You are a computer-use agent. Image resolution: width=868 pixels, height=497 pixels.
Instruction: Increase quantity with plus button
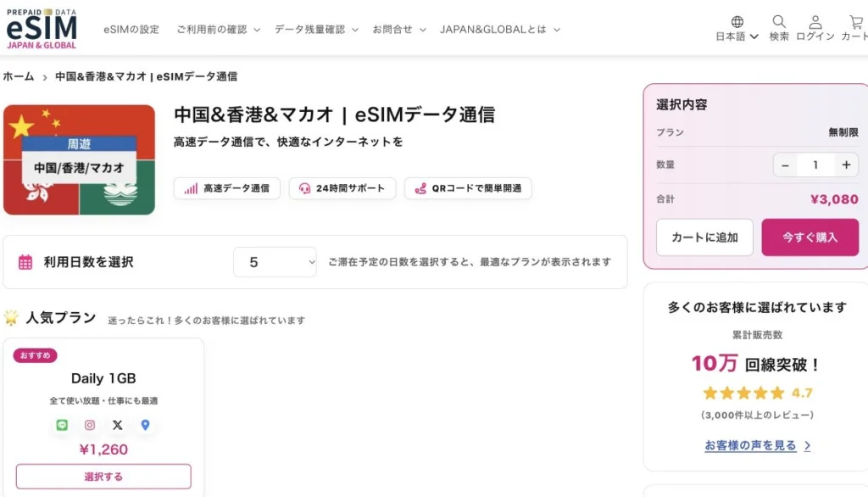click(847, 165)
